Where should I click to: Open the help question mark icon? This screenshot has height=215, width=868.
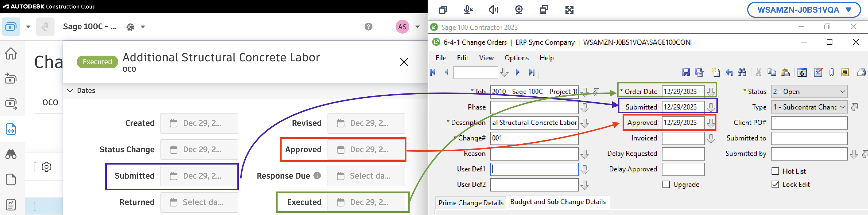click(369, 27)
